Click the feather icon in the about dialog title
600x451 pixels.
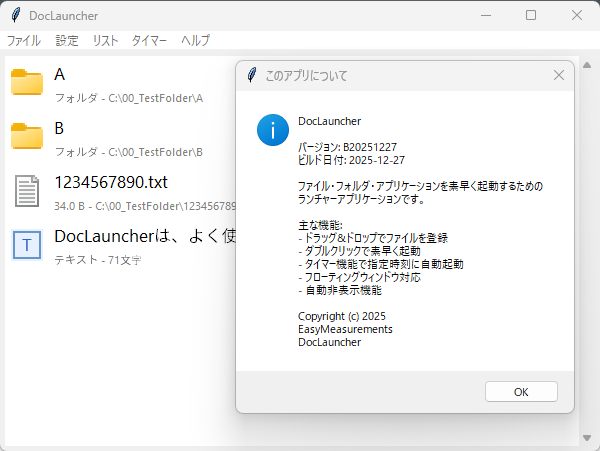pyautogui.click(x=250, y=75)
